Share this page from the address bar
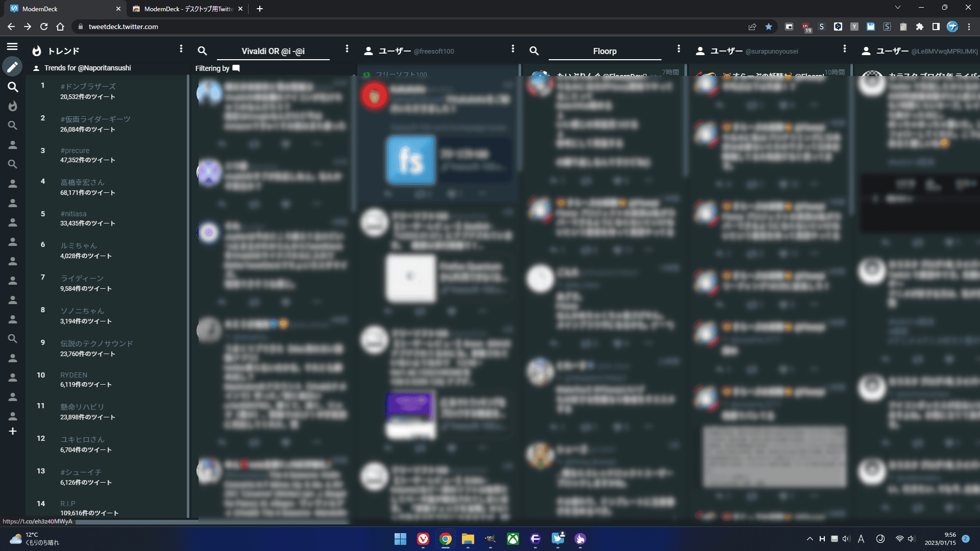Image resolution: width=980 pixels, height=551 pixels. (752, 27)
